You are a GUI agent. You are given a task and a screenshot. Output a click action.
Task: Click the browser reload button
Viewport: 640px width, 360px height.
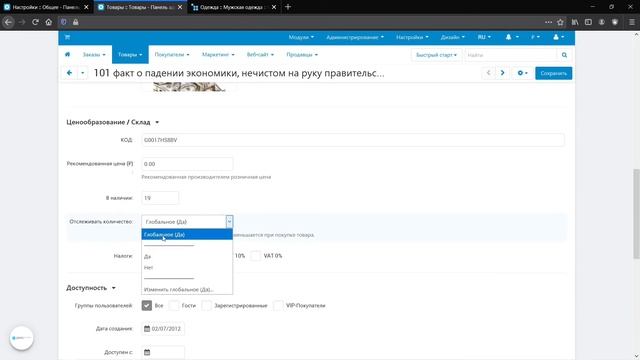(x=35, y=22)
